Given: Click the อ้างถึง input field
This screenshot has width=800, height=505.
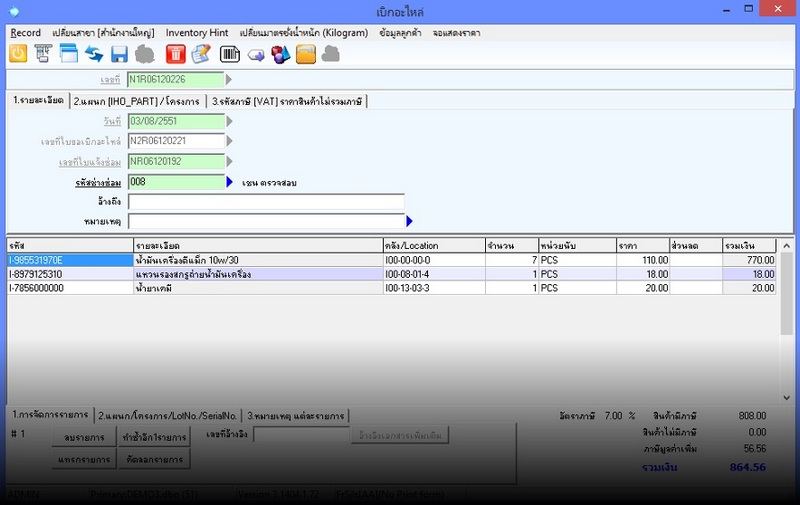Looking at the screenshot, I should (266, 202).
